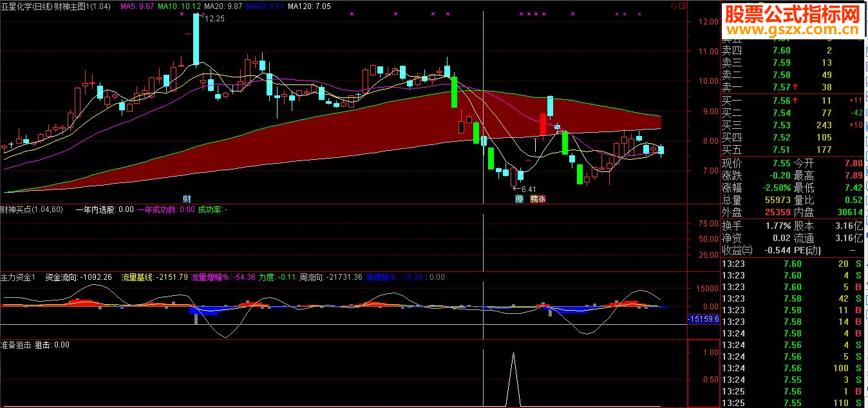
Task: Click the 卖一 price 7.57
Action: (x=781, y=88)
